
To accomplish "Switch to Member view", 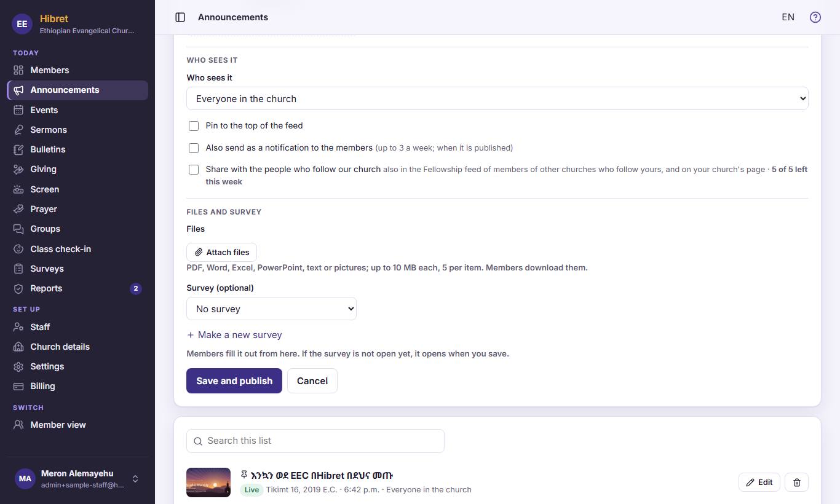I will pos(77,425).
